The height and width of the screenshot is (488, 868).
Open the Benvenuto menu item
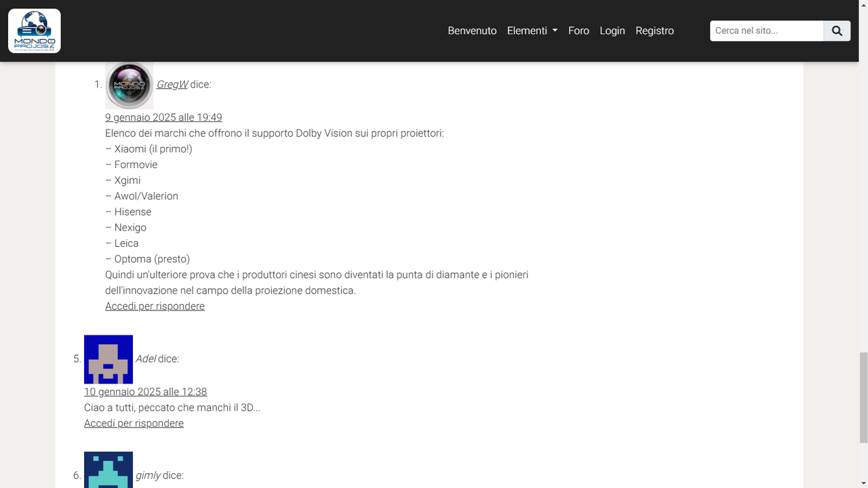click(x=472, y=30)
